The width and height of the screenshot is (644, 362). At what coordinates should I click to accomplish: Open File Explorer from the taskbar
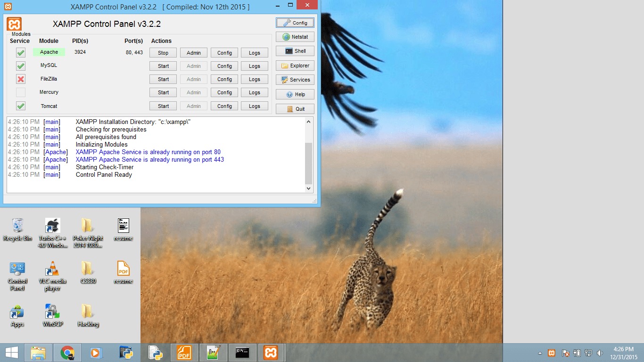(38, 353)
